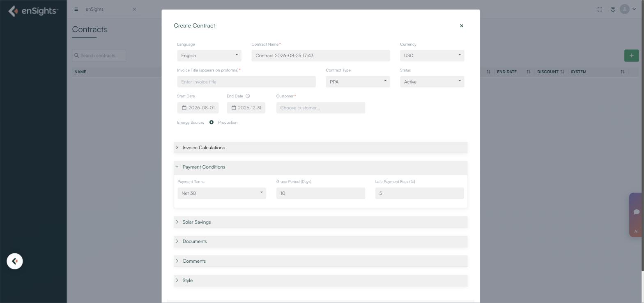Expand the Solar Savings section
The height and width of the screenshot is (303, 644).
321,222
